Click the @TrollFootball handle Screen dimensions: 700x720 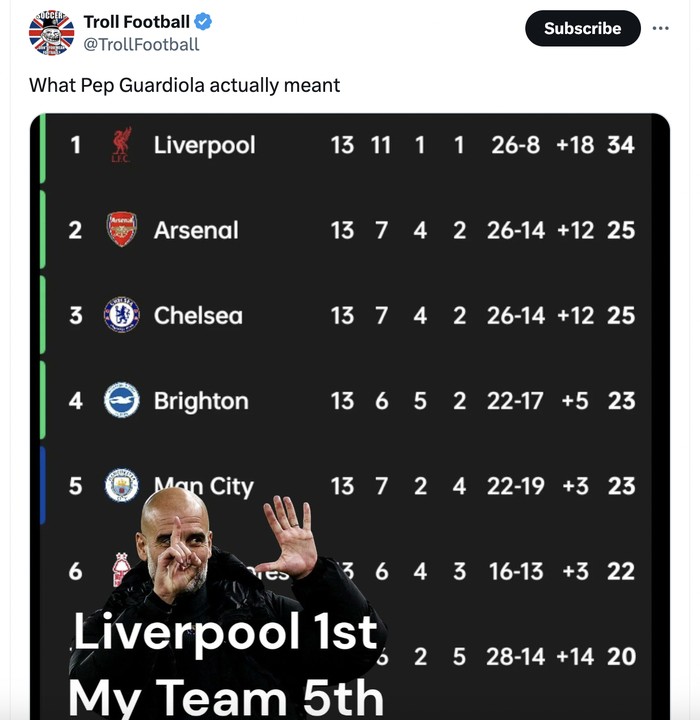pos(141,44)
